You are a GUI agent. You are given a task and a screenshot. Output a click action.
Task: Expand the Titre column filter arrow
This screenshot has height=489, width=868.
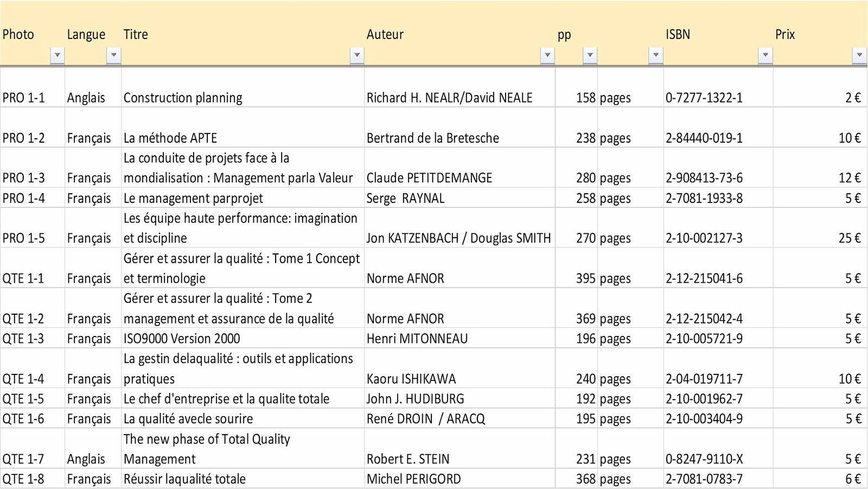pos(356,55)
